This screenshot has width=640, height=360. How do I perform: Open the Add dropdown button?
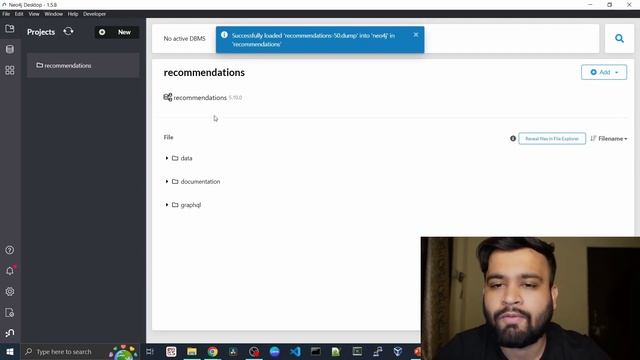click(x=604, y=72)
